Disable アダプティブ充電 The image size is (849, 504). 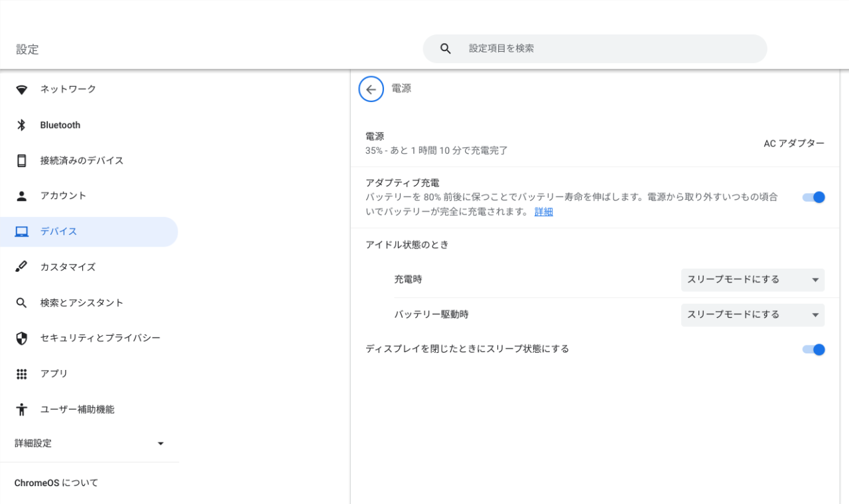813,197
